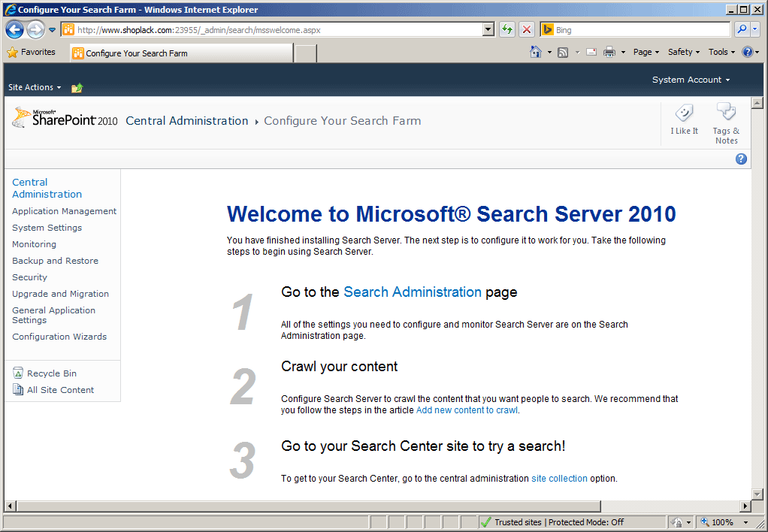The width and height of the screenshot is (768, 532).
Task: Click the horizontal scrollbar thumb
Action: point(309,506)
